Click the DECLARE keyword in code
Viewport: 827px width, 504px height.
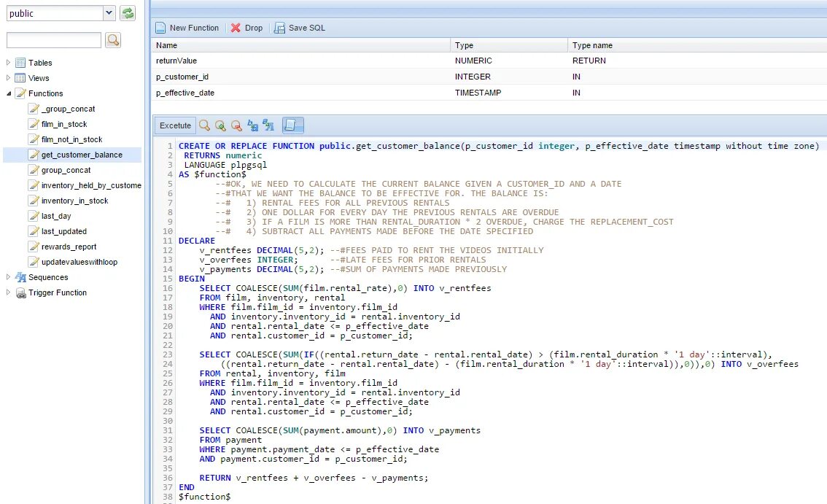(197, 241)
